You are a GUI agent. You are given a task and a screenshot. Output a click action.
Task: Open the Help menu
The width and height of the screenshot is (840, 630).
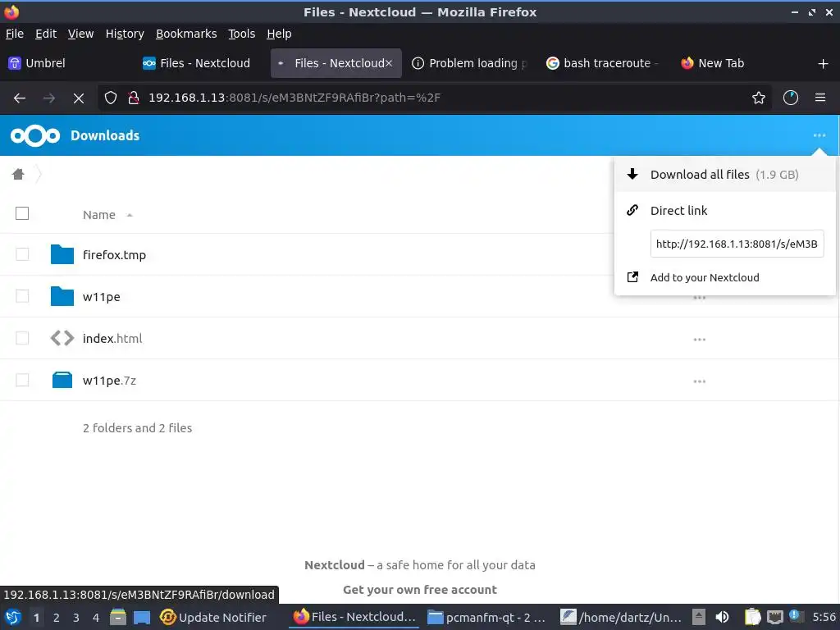tap(279, 34)
